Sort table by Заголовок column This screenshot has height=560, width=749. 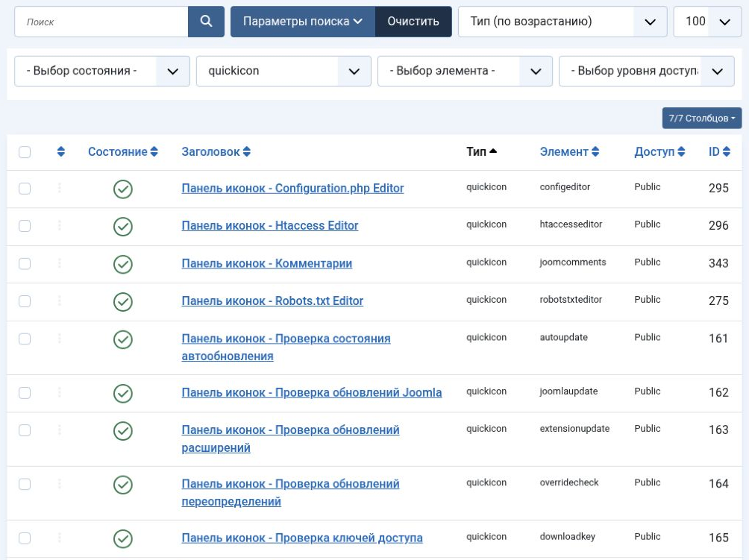[216, 152]
